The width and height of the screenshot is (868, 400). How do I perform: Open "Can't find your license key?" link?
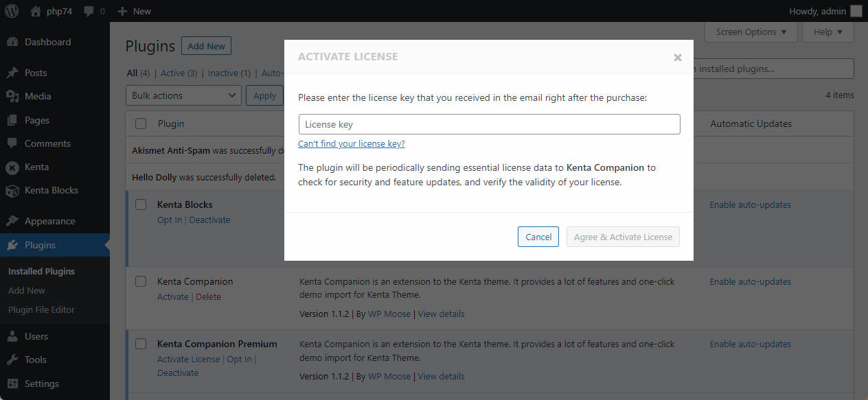(x=352, y=143)
